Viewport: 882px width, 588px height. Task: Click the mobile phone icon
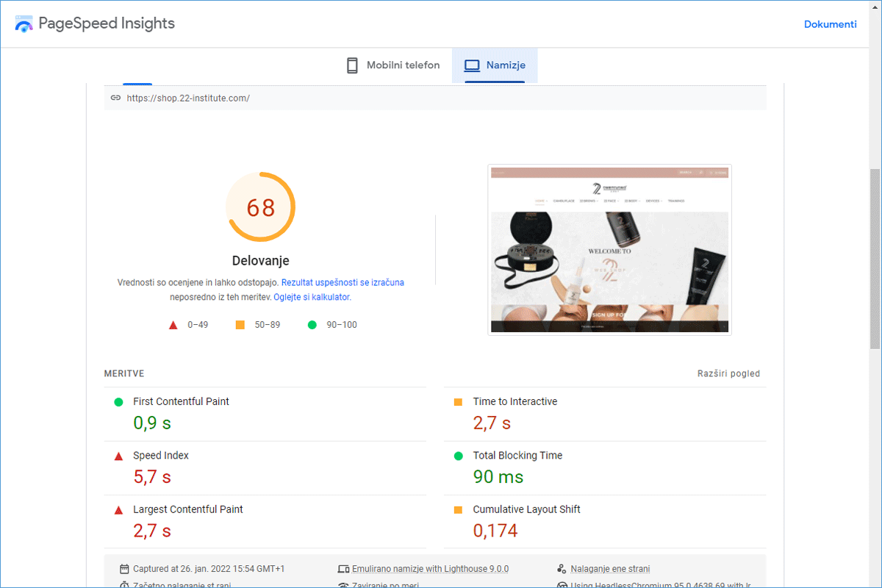click(x=353, y=65)
